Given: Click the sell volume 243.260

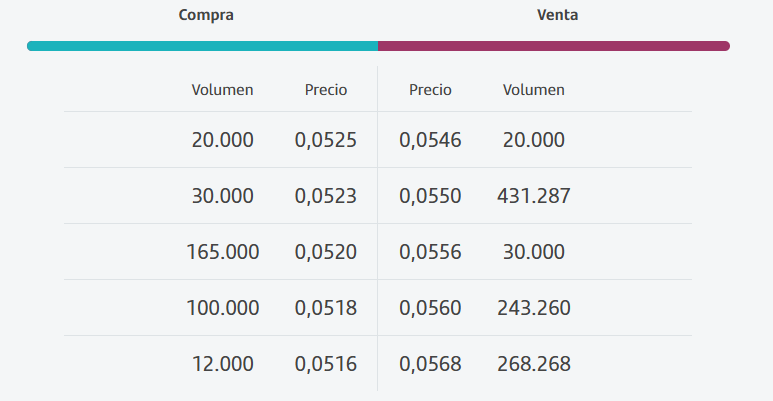Looking at the screenshot, I should (534, 308).
